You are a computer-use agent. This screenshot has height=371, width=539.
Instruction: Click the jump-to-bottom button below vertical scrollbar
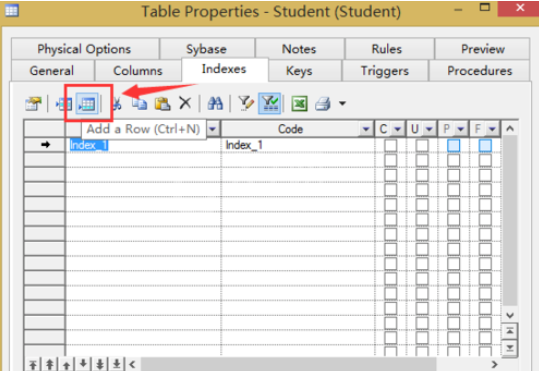coord(510,348)
